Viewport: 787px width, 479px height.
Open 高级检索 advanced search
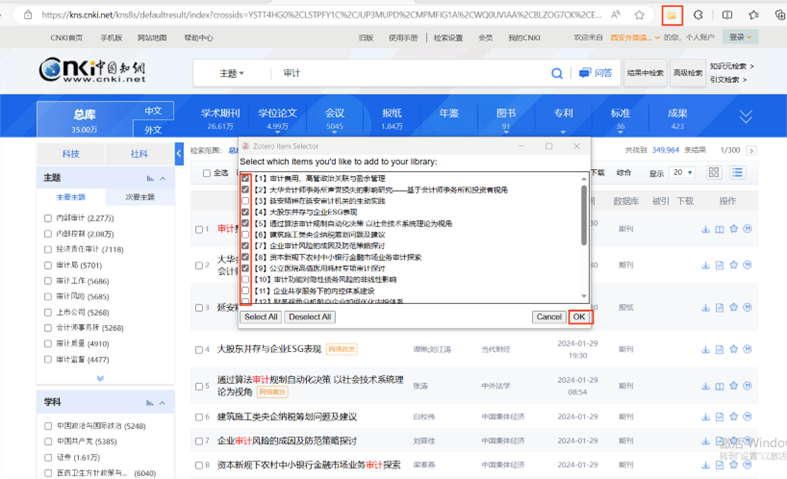pyautogui.click(x=688, y=73)
